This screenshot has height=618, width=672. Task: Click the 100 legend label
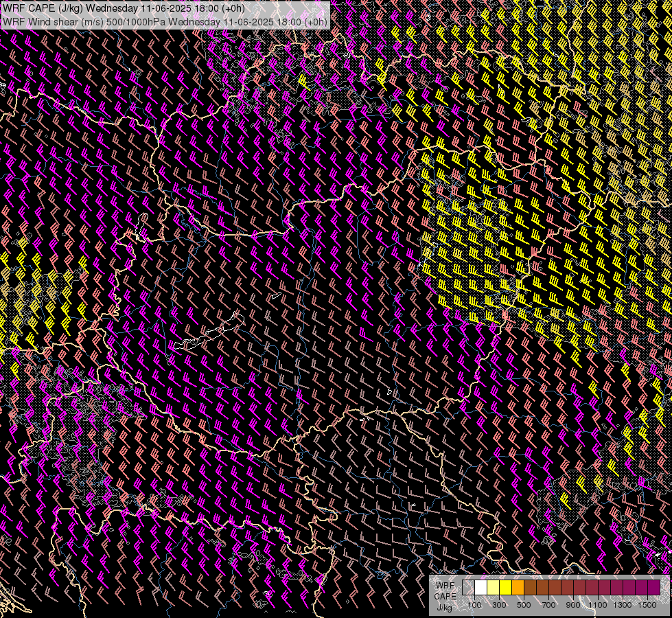tap(474, 605)
